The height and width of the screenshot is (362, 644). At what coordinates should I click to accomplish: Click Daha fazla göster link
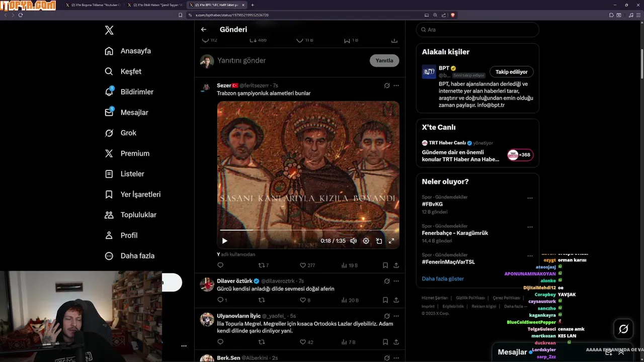click(x=443, y=279)
